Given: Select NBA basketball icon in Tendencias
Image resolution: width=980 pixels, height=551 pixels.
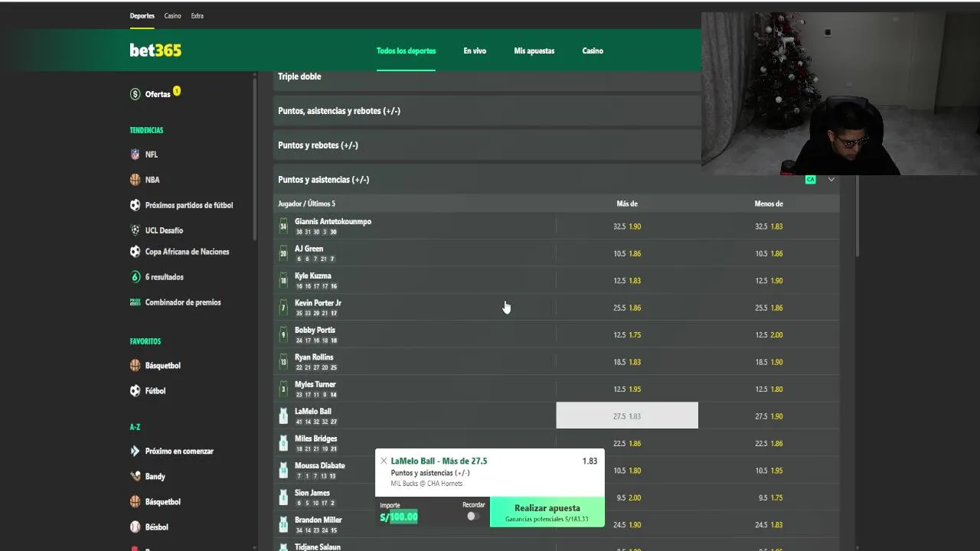Looking at the screenshot, I should point(136,180).
